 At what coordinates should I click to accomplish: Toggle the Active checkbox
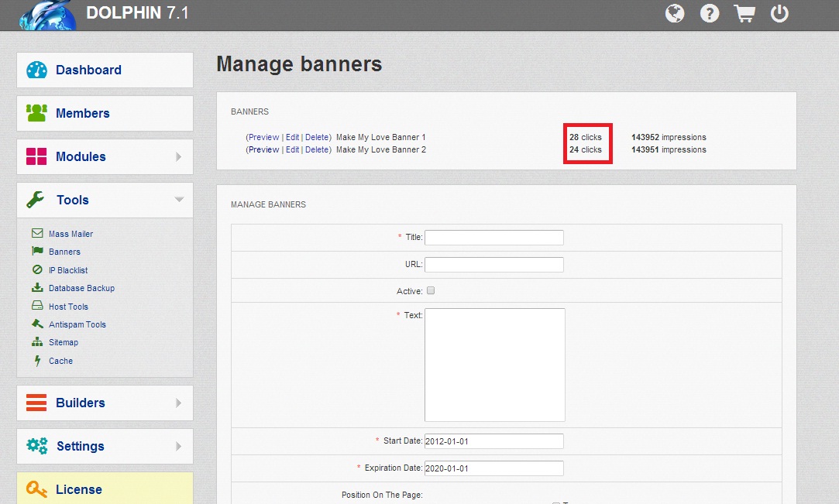[431, 291]
